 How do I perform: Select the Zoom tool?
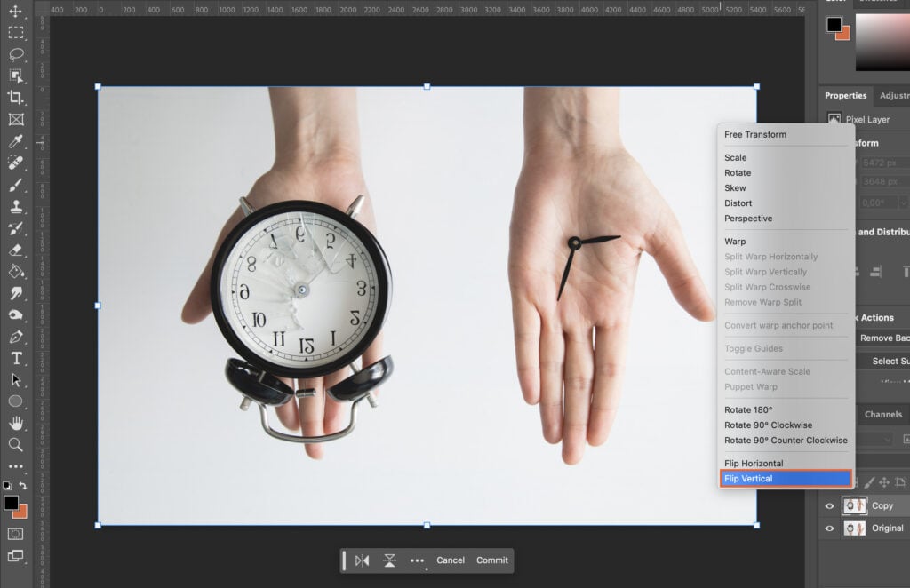pyautogui.click(x=16, y=444)
